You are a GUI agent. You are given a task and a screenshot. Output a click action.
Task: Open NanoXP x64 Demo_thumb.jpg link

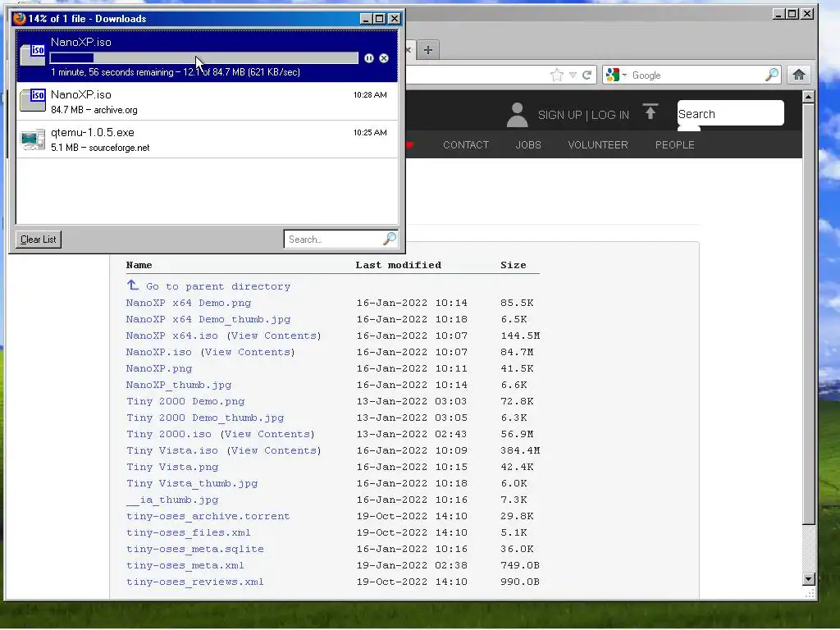(x=208, y=319)
